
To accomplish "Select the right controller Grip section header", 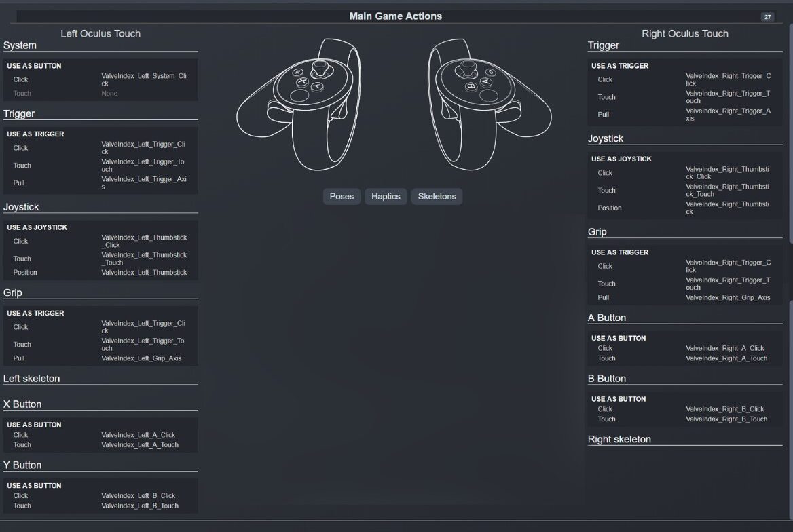I will pos(597,231).
